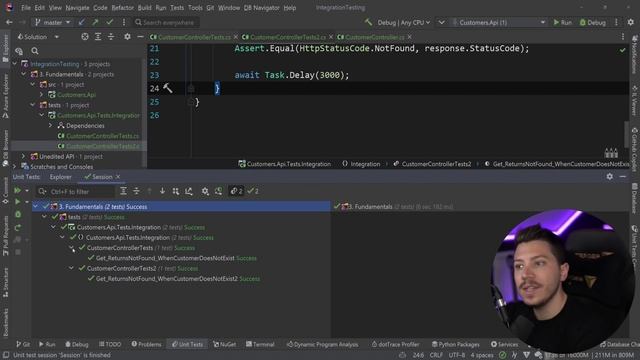Screen dimensions: 640x360
Task: Click the Build solution hammer icon in toolbar
Action: click(368, 22)
